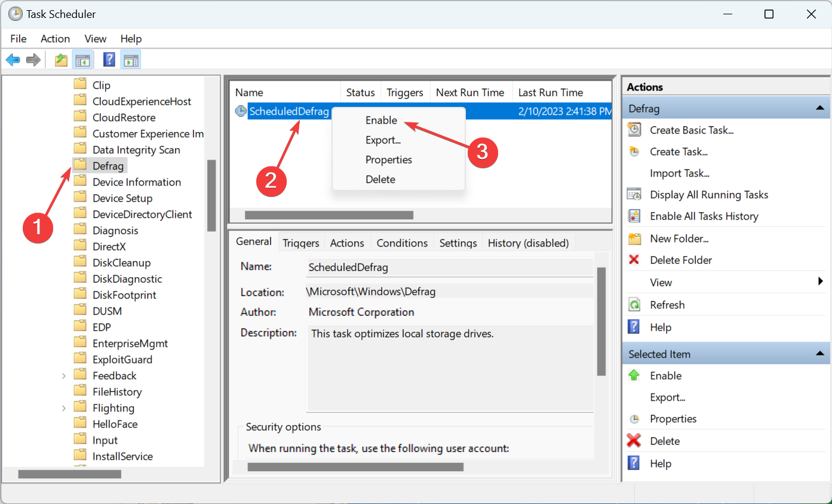Screen dimensions: 832x504
Task: Collapse the Selected Item actions section
Action: coord(819,354)
